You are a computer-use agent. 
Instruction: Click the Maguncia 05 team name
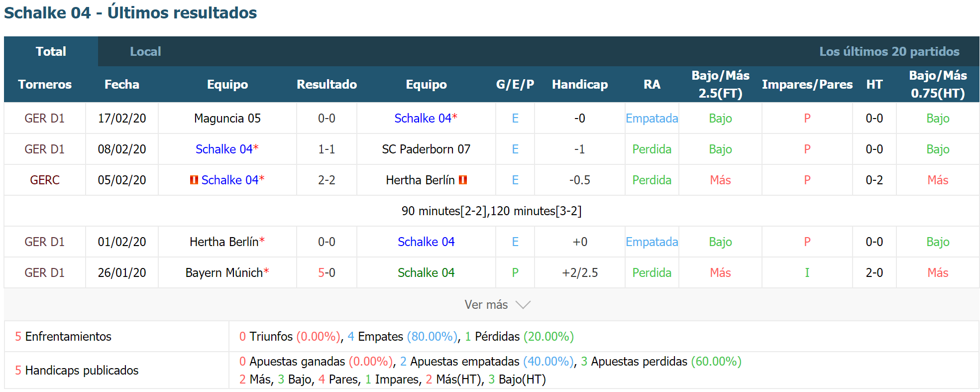227,118
